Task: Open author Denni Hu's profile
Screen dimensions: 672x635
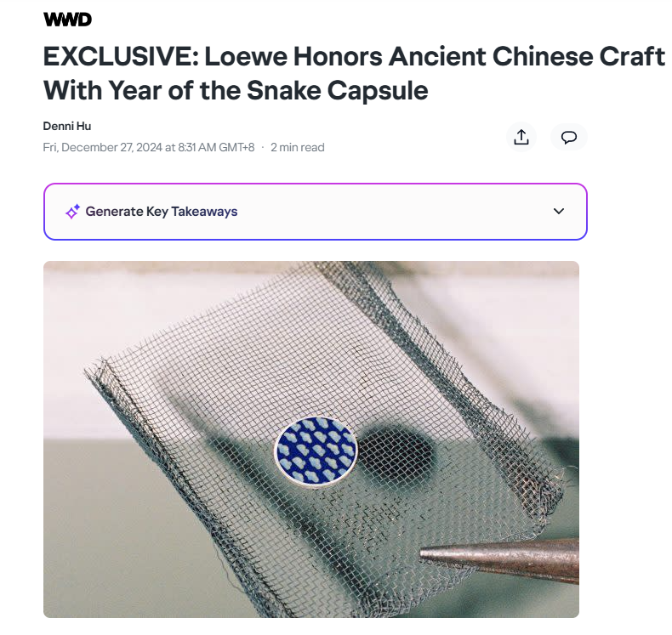Action: click(67, 127)
